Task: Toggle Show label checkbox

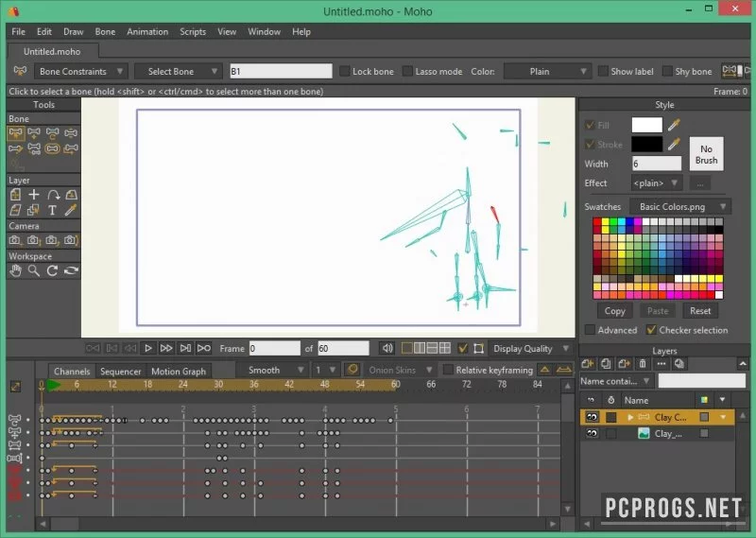Action: pos(603,72)
